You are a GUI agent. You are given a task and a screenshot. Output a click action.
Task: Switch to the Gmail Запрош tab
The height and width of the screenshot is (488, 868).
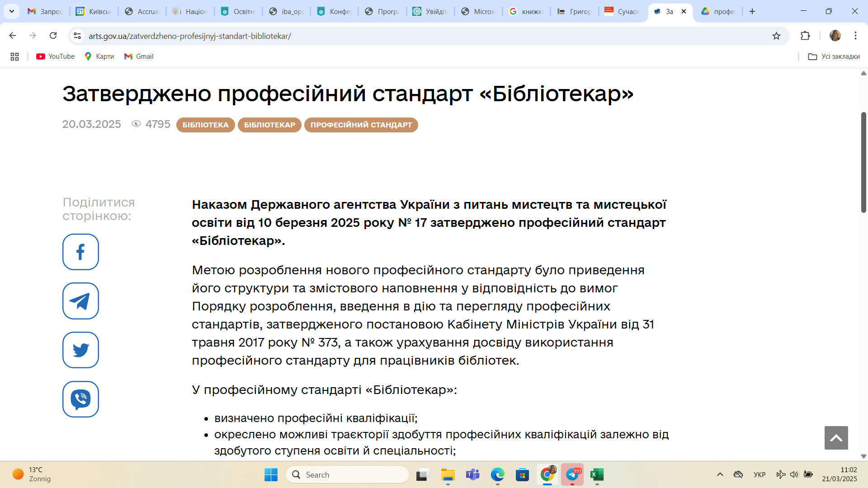(45, 11)
